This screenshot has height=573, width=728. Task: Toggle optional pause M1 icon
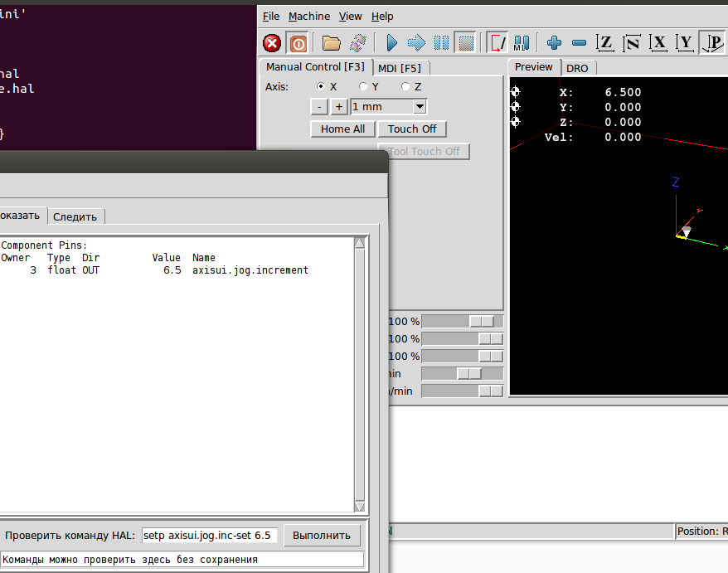[x=522, y=43]
